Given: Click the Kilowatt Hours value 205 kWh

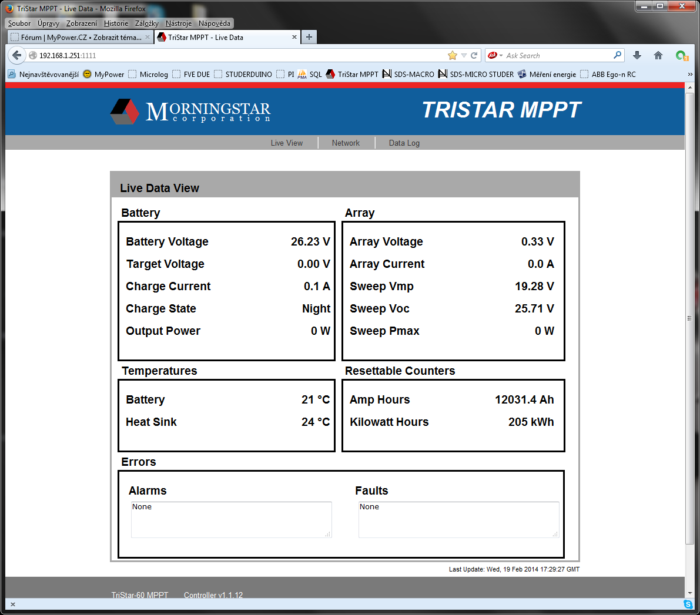Looking at the screenshot, I should point(531,422).
